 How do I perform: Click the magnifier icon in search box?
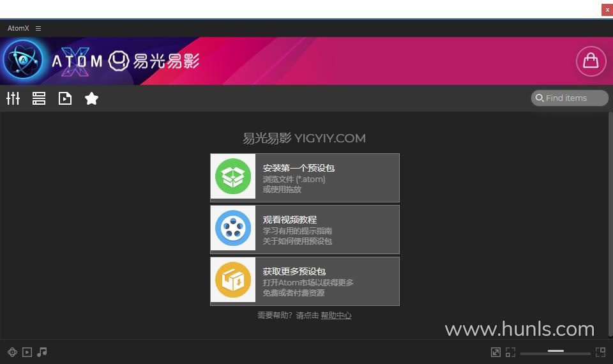coord(540,98)
